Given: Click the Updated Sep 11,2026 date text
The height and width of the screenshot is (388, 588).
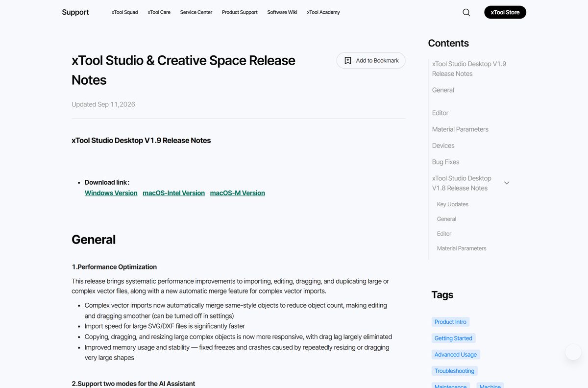Looking at the screenshot, I should [x=103, y=104].
